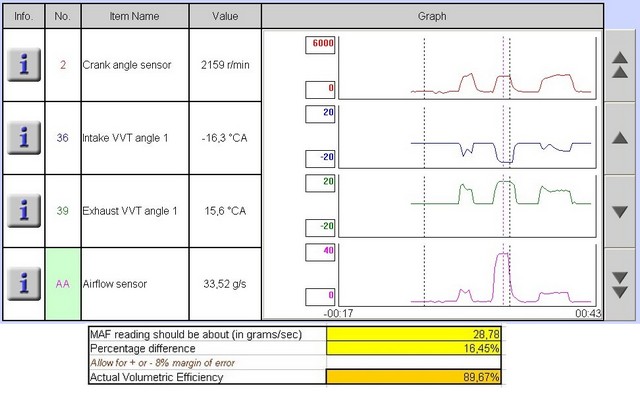Open info for Exhaust VVT angle 1
The width and height of the screenshot is (640, 397).
pos(24,211)
